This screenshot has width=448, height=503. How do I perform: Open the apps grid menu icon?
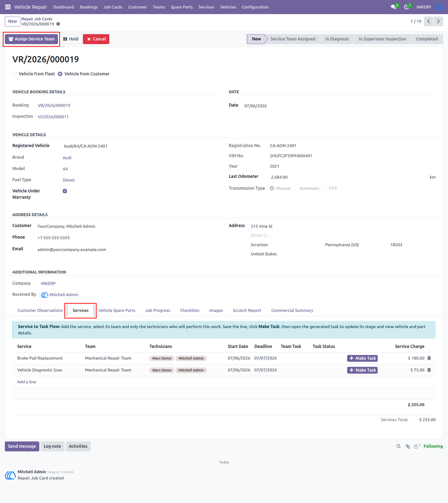tap(8, 7)
